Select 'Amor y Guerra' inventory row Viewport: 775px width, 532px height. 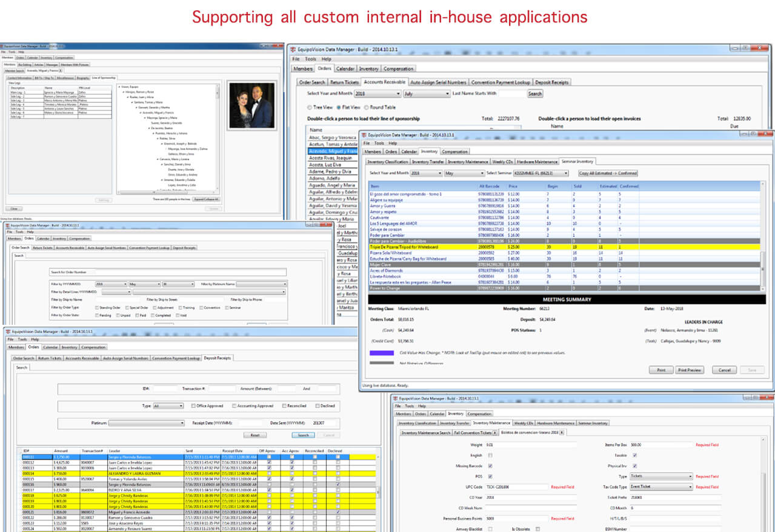point(564,205)
